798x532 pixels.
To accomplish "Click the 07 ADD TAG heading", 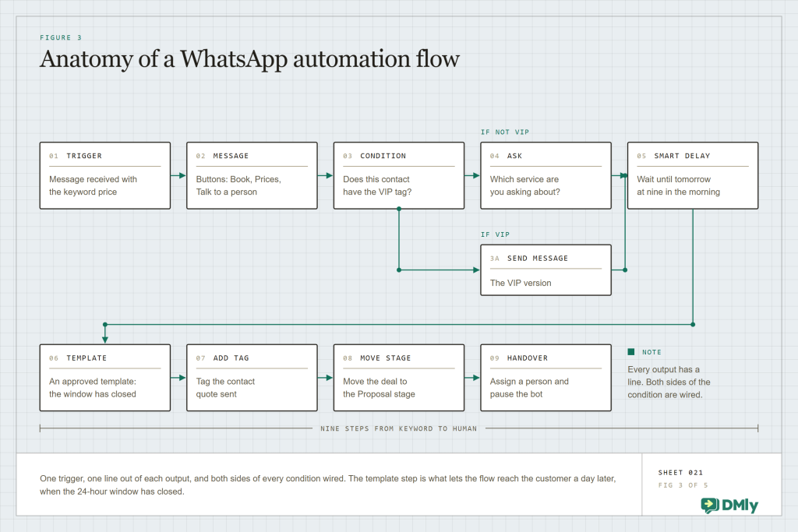I will tap(222, 358).
